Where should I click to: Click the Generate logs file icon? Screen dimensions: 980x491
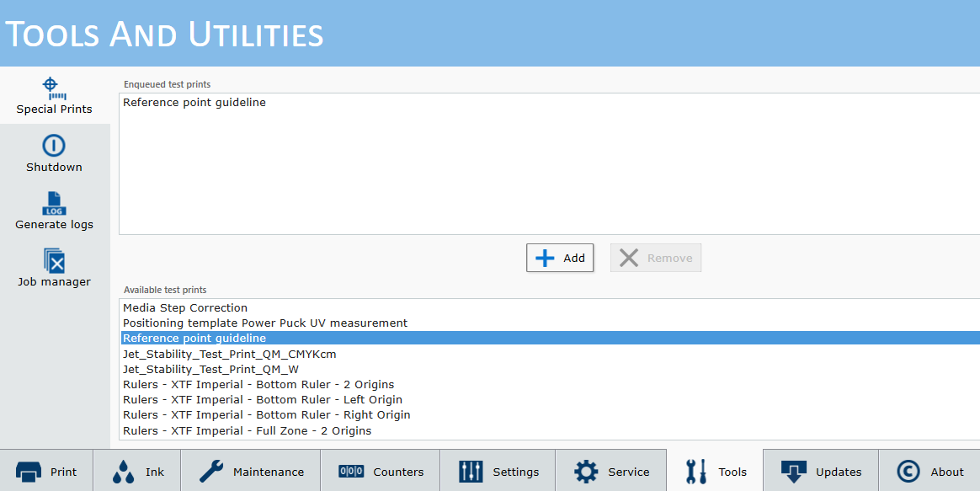pos(54,204)
